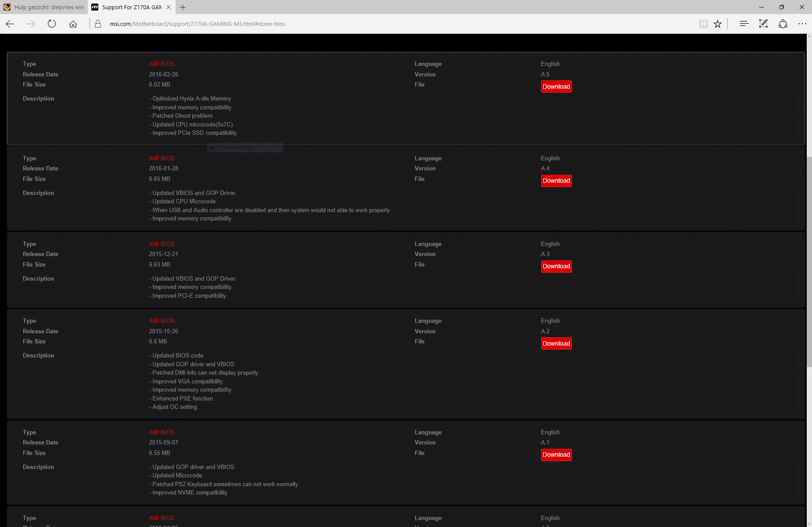Click AMI BIOS link dated 2015-09-07

(162, 432)
